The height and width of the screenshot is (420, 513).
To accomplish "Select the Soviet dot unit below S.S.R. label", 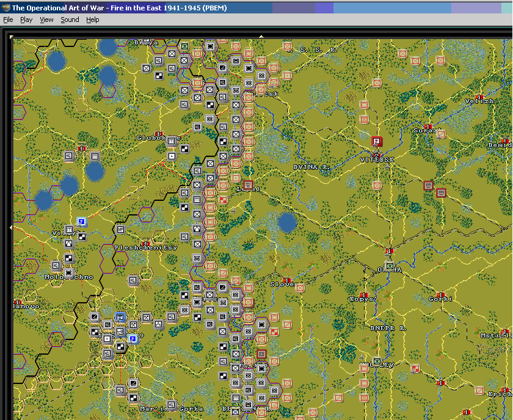I will [x=287, y=76].
